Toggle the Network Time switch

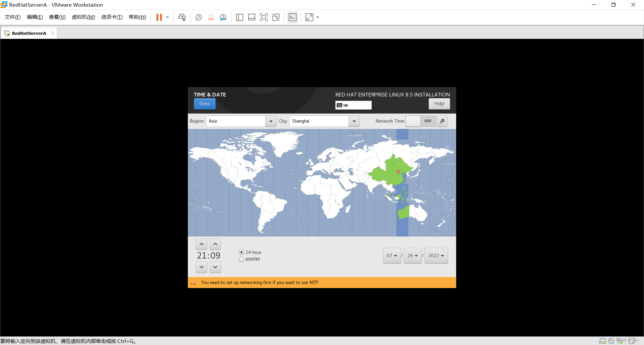(x=421, y=121)
